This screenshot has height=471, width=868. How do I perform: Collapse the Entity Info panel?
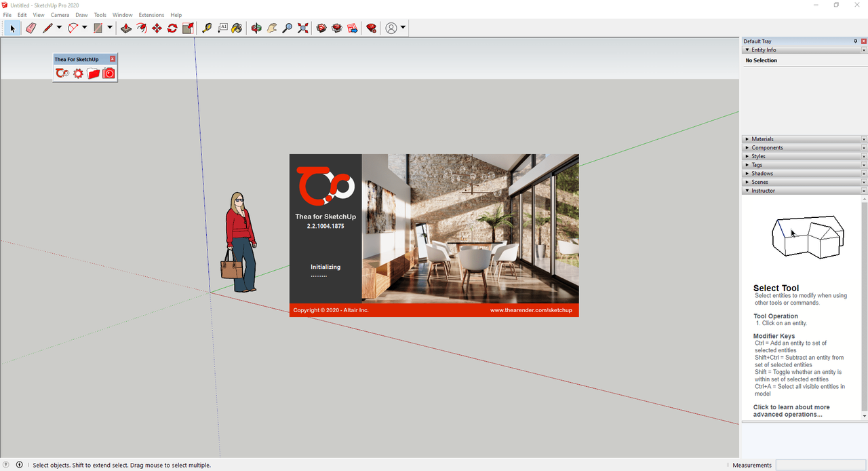(747, 50)
